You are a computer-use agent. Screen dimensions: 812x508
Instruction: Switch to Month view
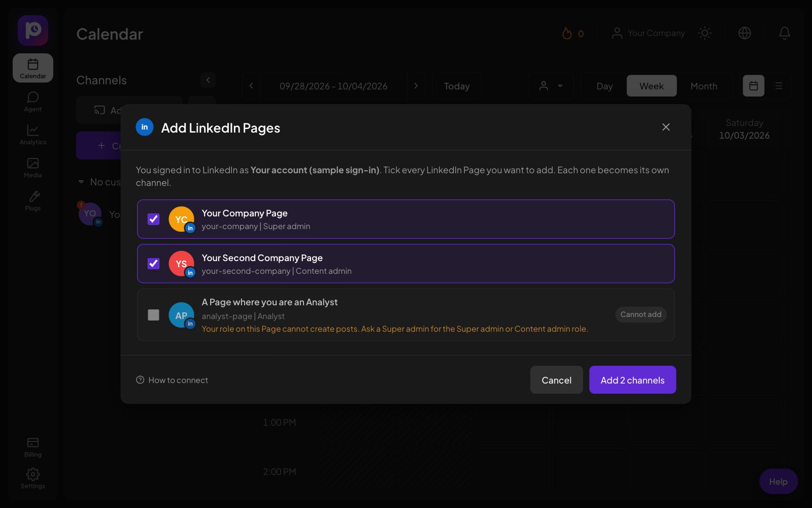(x=704, y=86)
